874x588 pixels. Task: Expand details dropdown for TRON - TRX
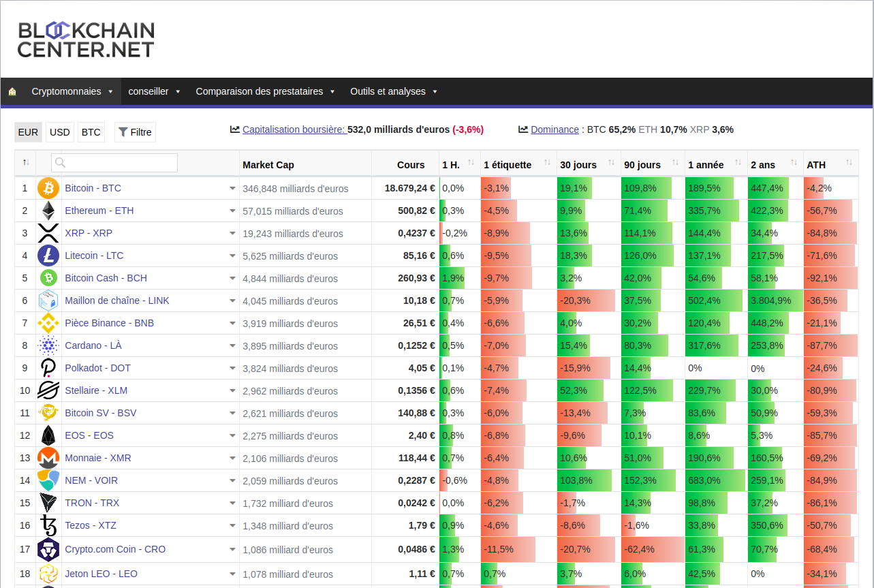[x=232, y=502]
